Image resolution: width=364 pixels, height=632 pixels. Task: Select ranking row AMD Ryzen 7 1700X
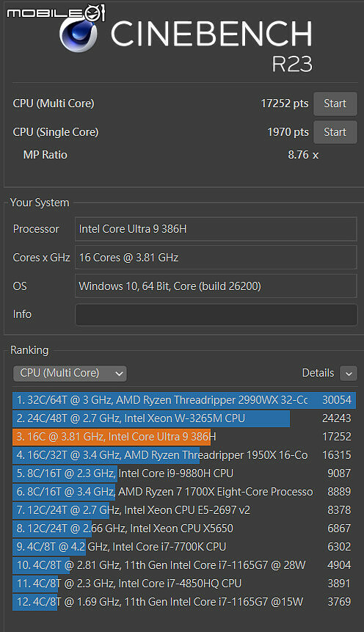coord(184,492)
